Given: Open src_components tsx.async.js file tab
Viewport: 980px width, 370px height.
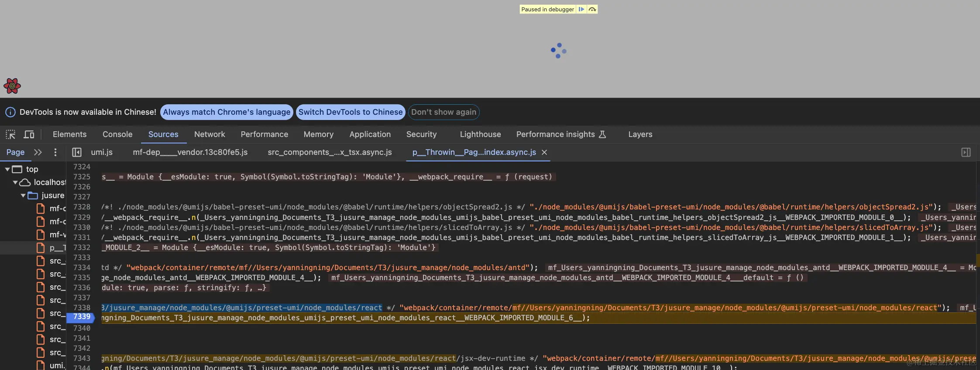Looking at the screenshot, I should (x=330, y=152).
